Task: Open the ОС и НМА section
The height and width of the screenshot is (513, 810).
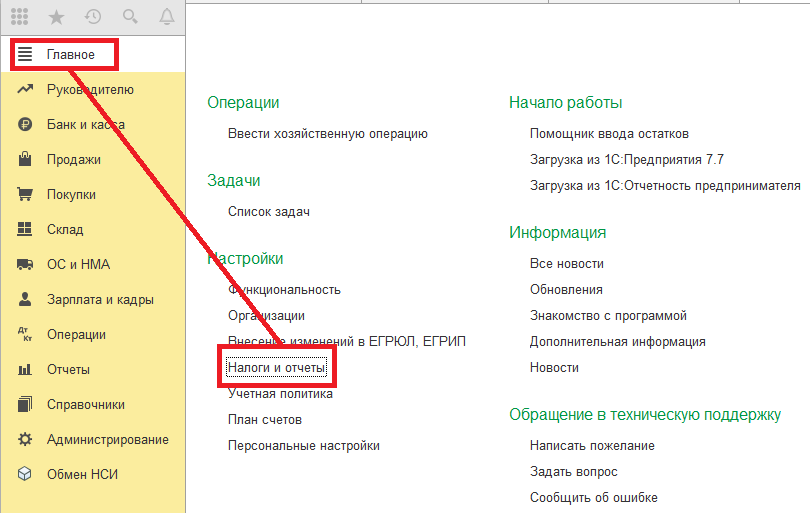Action: [x=79, y=265]
